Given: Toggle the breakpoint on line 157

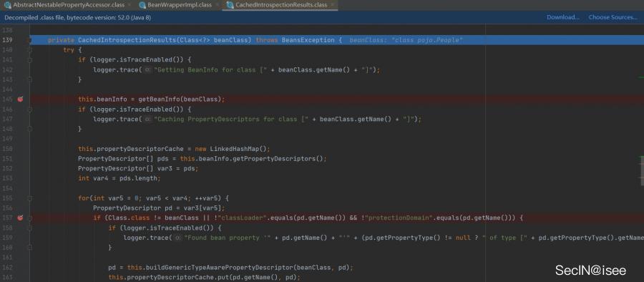Looking at the screenshot, I should (x=21, y=218).
